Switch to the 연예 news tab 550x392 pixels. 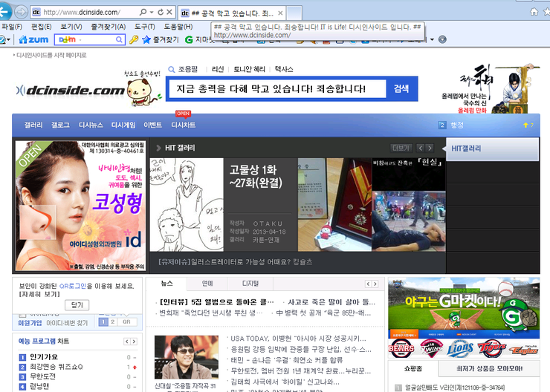tap(207, 284)
